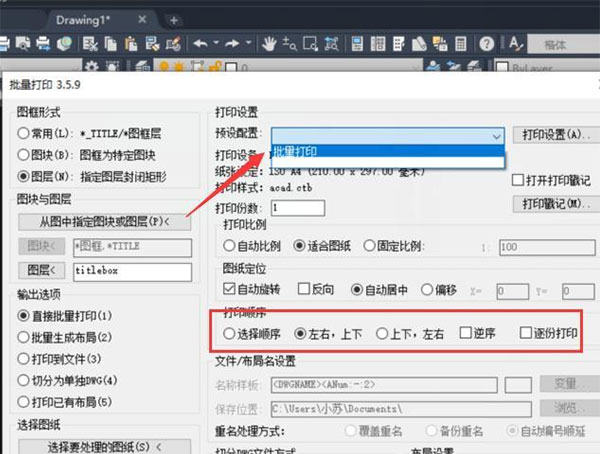
Task: Activate the Pan hand tool
Action: 269,44
